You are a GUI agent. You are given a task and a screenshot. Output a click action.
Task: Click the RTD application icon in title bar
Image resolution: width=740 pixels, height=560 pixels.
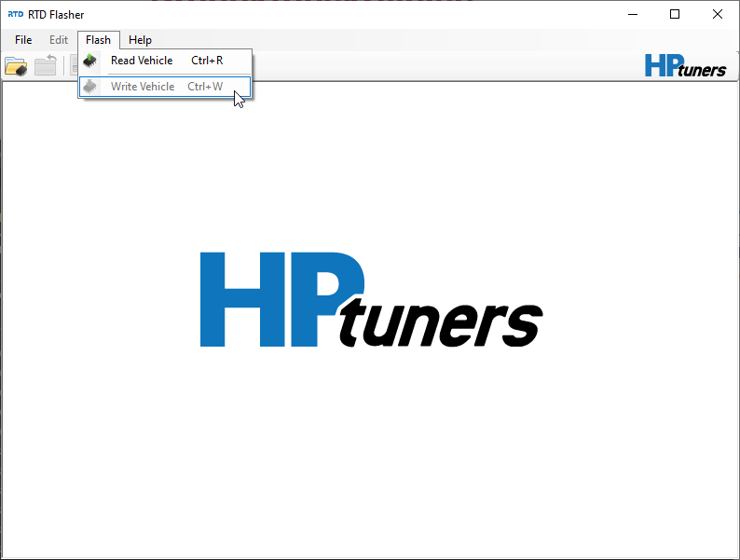click(16, 15)
